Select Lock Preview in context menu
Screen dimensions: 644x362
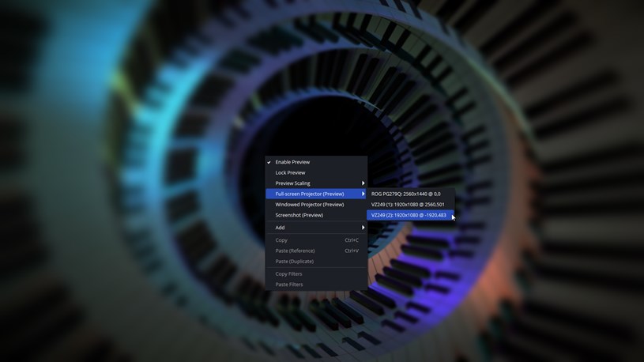coord(316,172)
